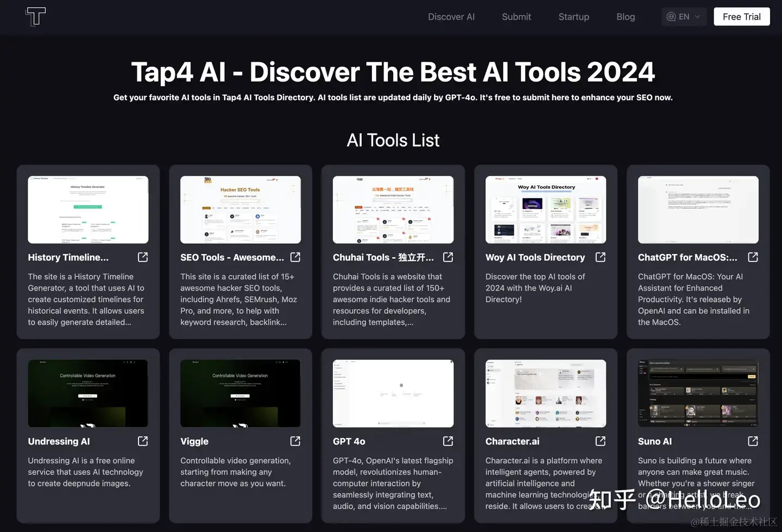The width and height of the screenshot is (782, 532).
Task: Click the History Timeline... title link
Action: tap(68, 257)
